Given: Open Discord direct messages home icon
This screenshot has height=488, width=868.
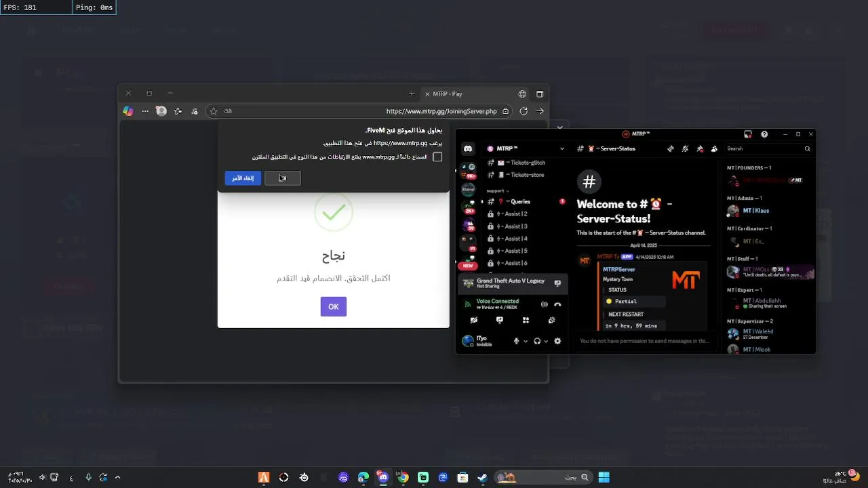Looking at the screenshot, I should coord(468,148).
